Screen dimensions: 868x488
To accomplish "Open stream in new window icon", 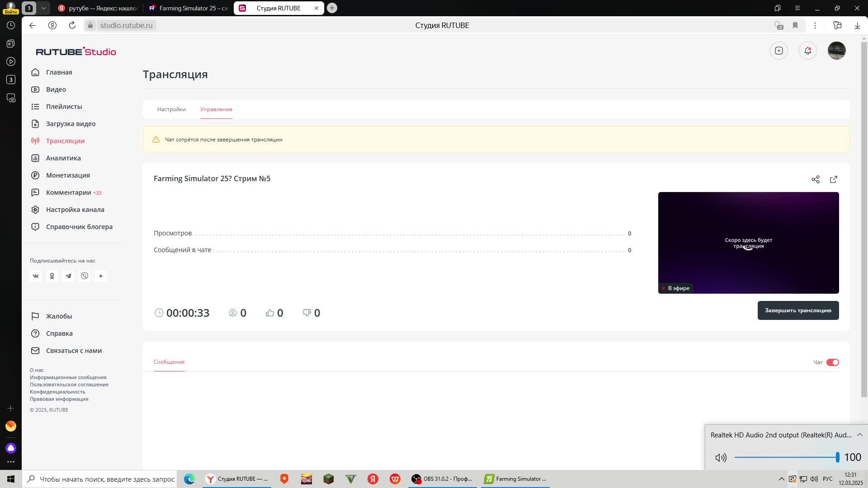I will pos(833,179).
